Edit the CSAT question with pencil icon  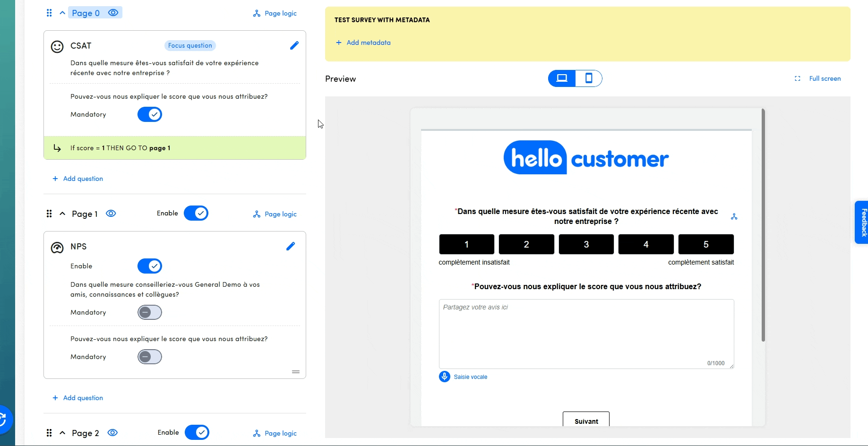pos(294,45)
